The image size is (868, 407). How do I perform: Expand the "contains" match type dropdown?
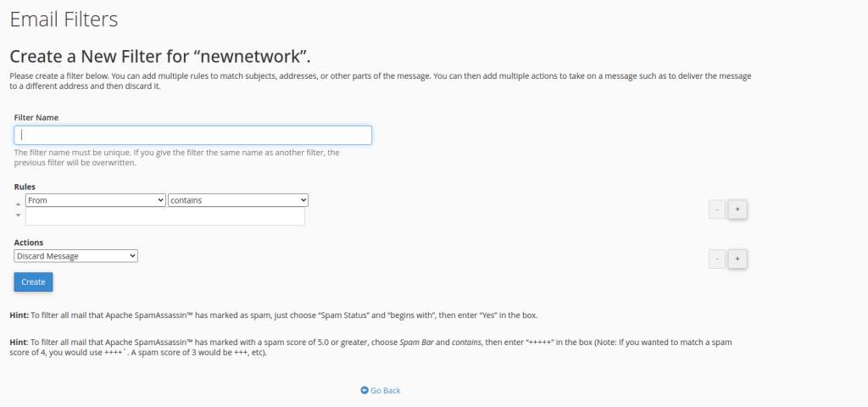238,200
